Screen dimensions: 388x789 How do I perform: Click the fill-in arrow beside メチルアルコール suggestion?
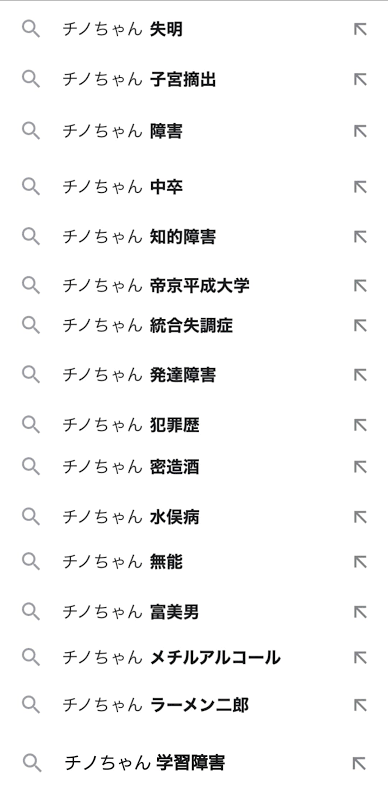point(360,658)
